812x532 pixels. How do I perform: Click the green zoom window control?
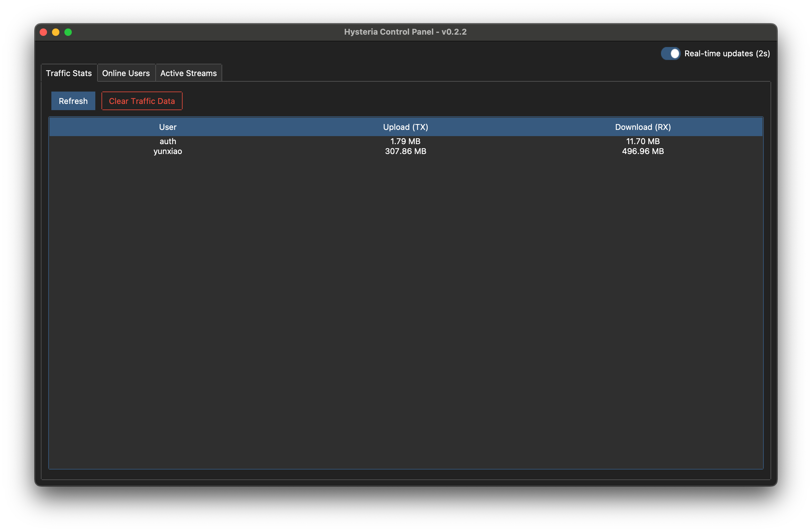click(68, 32)
